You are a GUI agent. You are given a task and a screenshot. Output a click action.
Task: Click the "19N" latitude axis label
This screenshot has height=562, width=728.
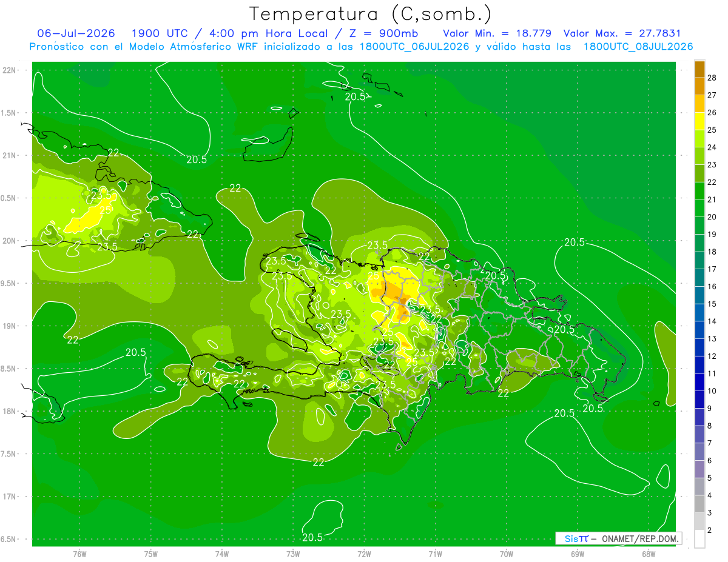[10, 326]
